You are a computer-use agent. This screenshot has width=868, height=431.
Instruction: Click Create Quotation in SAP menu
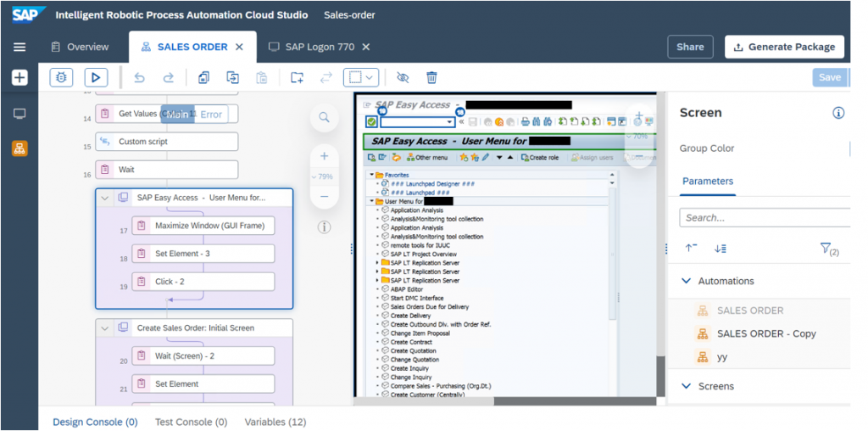click(x=413, y=350)
